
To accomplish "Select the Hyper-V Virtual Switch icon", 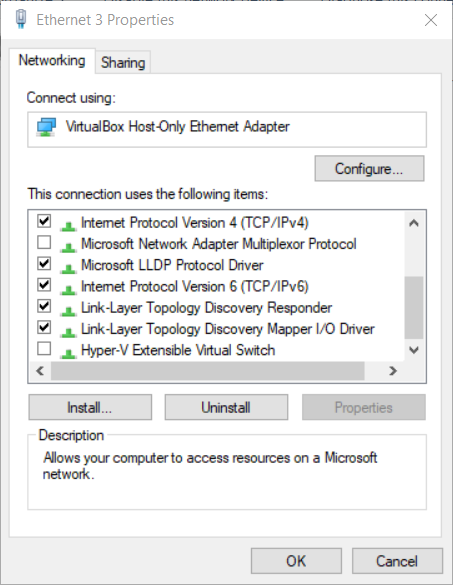I will coord(68,353).
